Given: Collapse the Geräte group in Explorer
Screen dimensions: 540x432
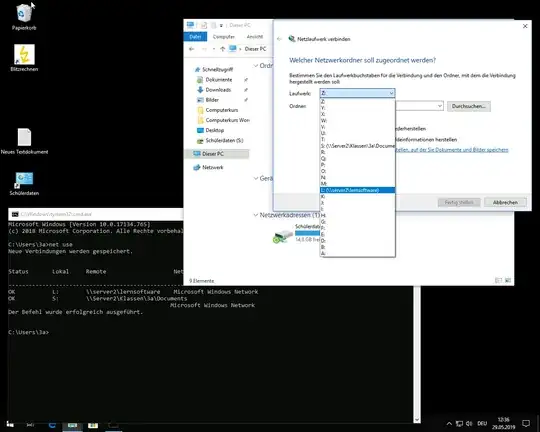Looking at the screenshot, I should click(x=256, y=178).
